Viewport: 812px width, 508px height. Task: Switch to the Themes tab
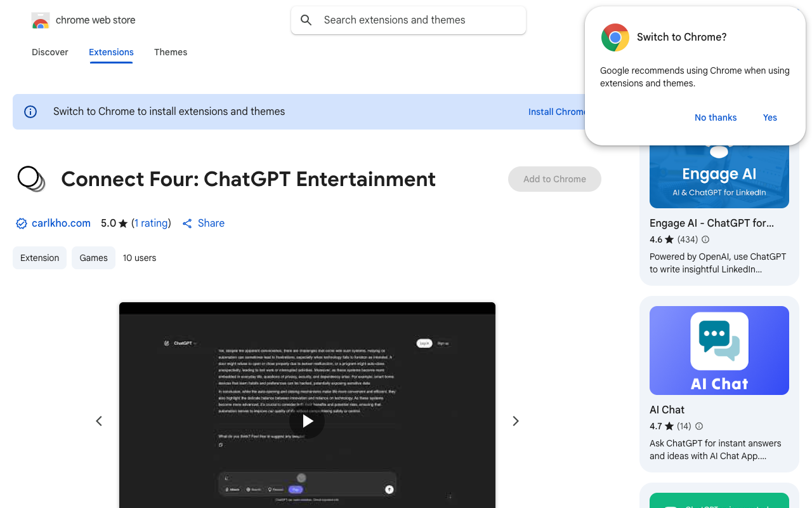[x=171, y=52]
